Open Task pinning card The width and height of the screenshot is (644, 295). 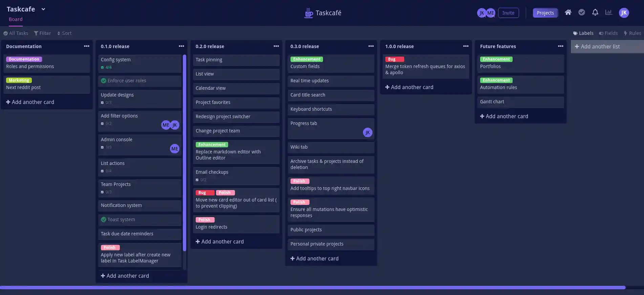click(x=236, y=60)
